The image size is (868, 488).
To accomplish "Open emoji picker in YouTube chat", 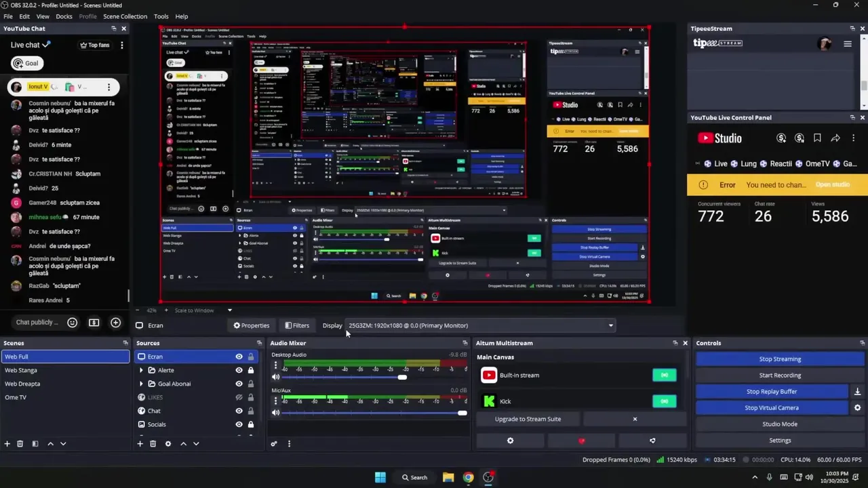I will pyautogui.click(x=73, y=323).
